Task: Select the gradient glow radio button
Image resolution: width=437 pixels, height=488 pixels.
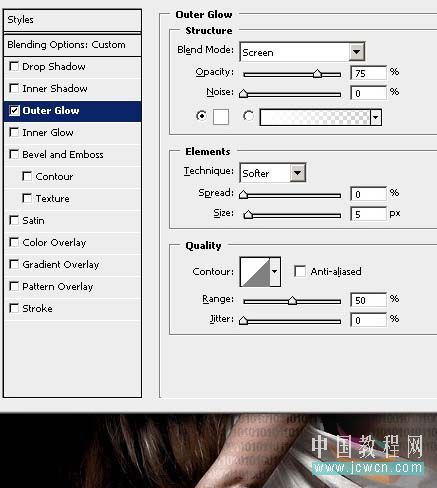Action: pyautogui.click(x=248, y=116)
